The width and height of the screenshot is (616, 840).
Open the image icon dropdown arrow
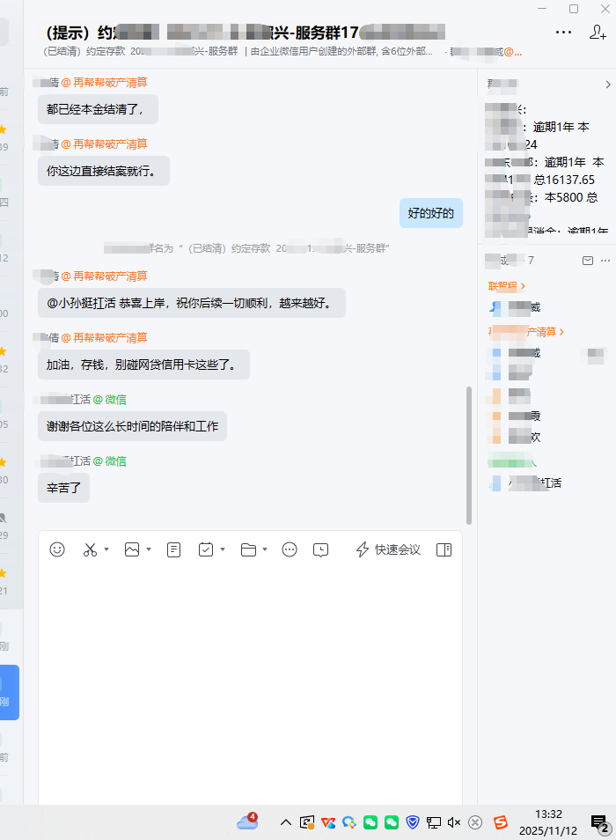tap(149, 549)
